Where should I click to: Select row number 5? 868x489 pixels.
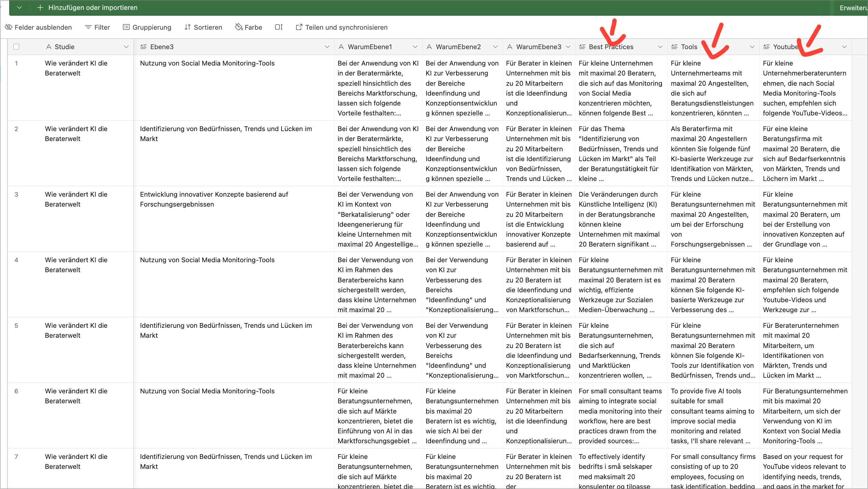click(16, 325)
